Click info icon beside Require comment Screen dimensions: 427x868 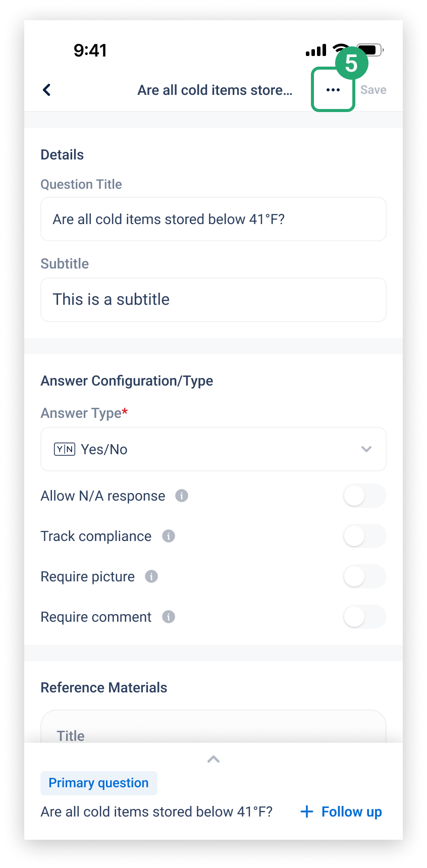(x=169, y=617)
